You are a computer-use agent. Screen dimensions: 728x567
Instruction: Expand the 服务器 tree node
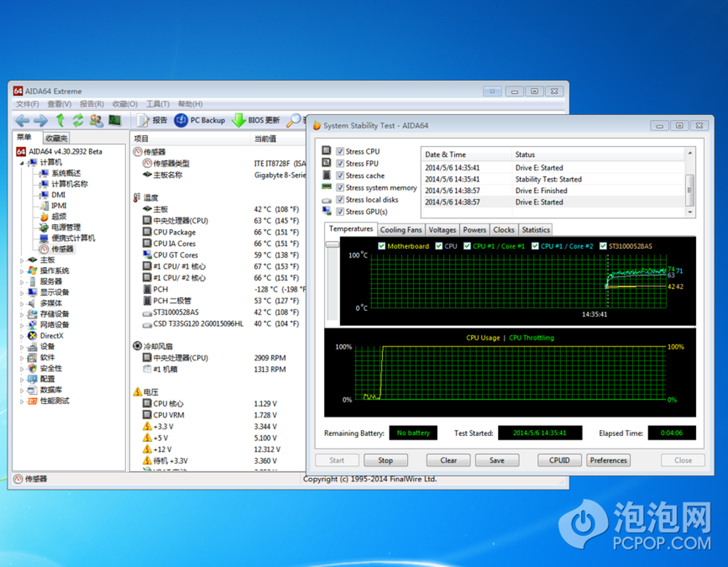[x=21, y=282]
